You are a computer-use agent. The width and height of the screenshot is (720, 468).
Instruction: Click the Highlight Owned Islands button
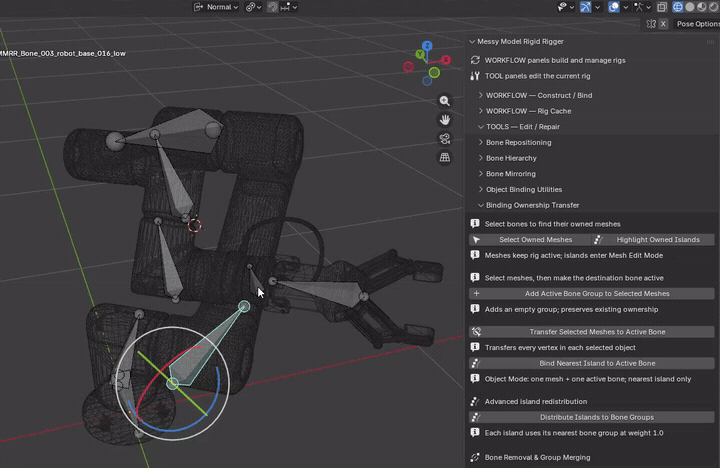(653, 239)
